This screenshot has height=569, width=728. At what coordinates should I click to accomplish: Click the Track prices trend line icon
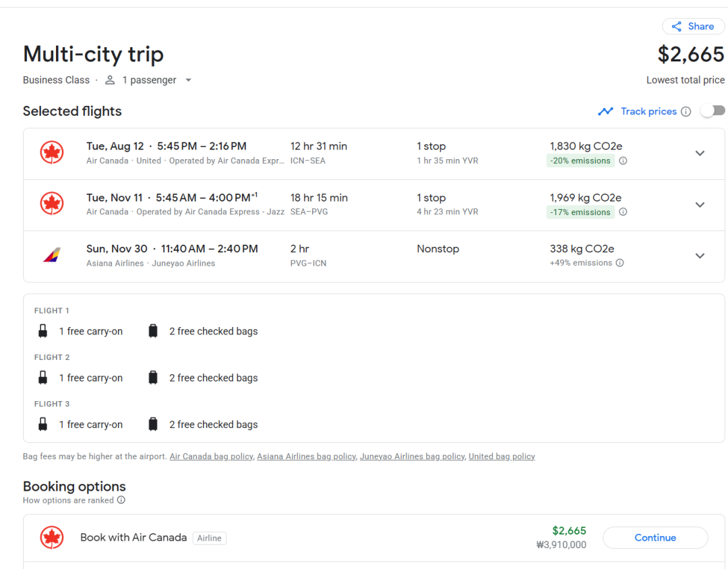[605, 111]
